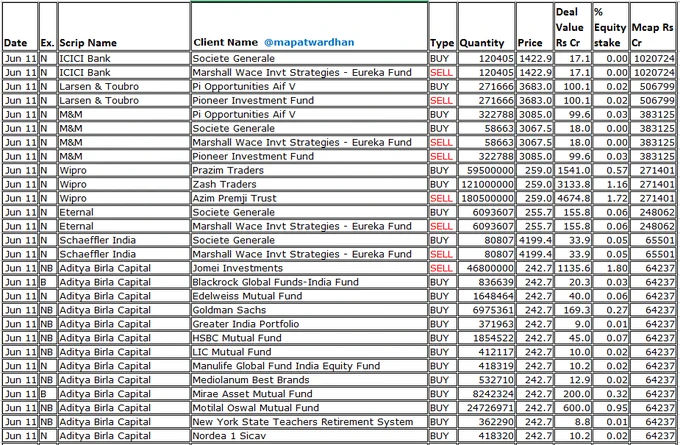Click the Type column header
680x445 pixels.
tap(442, 27)
